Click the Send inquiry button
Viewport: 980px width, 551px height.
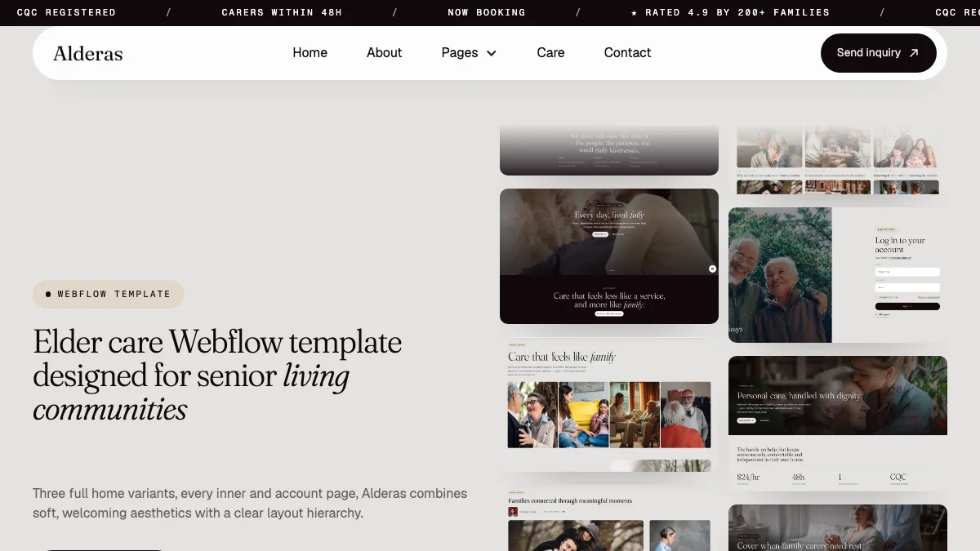coord(878,53)
